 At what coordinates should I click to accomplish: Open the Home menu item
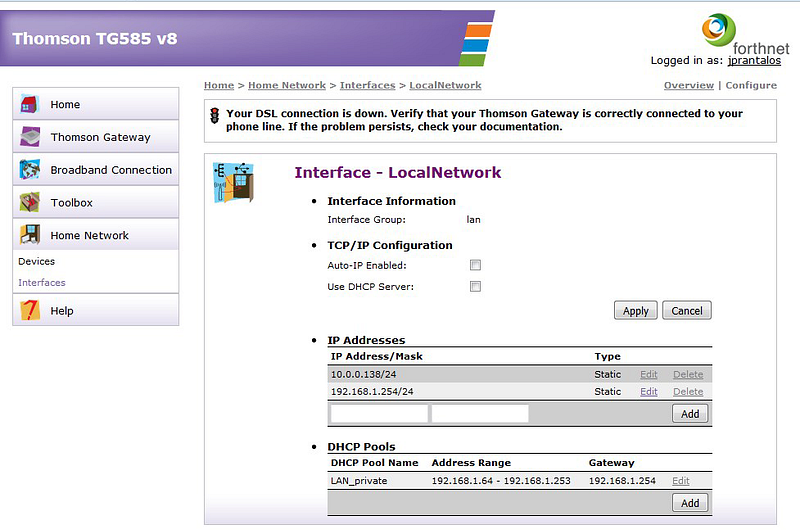click(95, 104)
